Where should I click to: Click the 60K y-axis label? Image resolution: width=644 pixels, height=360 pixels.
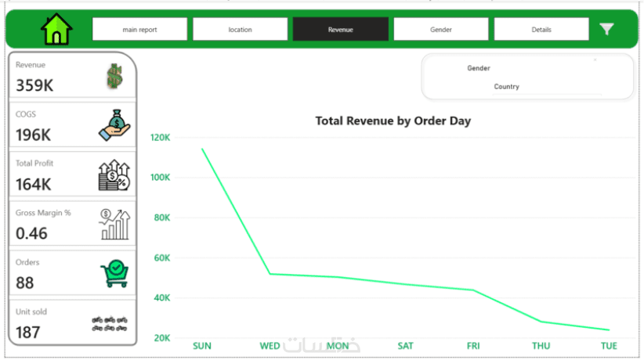click(x=162, y=257)
